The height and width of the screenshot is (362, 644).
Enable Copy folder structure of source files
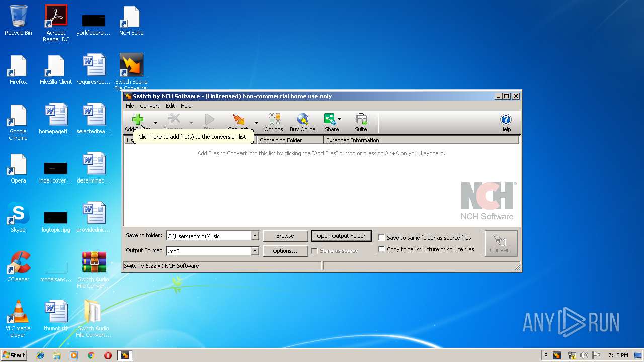[381, 249]
